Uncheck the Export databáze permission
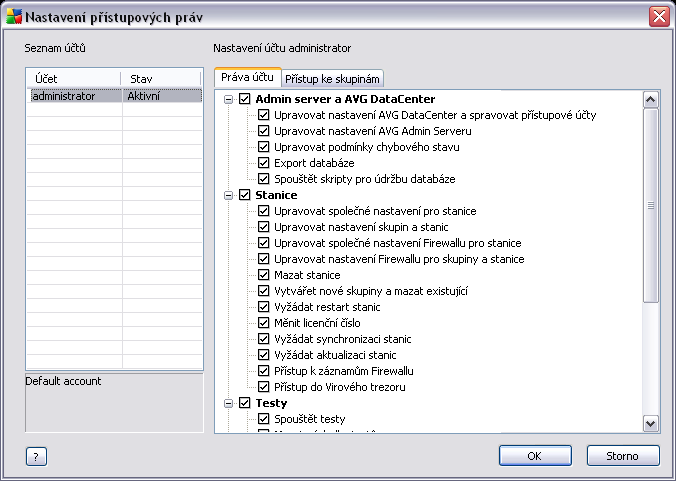 [263, 163]
